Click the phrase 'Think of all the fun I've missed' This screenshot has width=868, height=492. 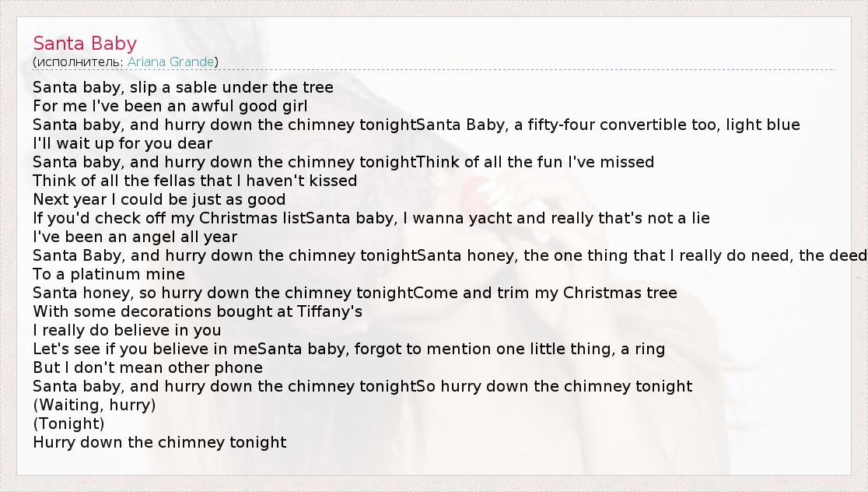pos(535,162)
